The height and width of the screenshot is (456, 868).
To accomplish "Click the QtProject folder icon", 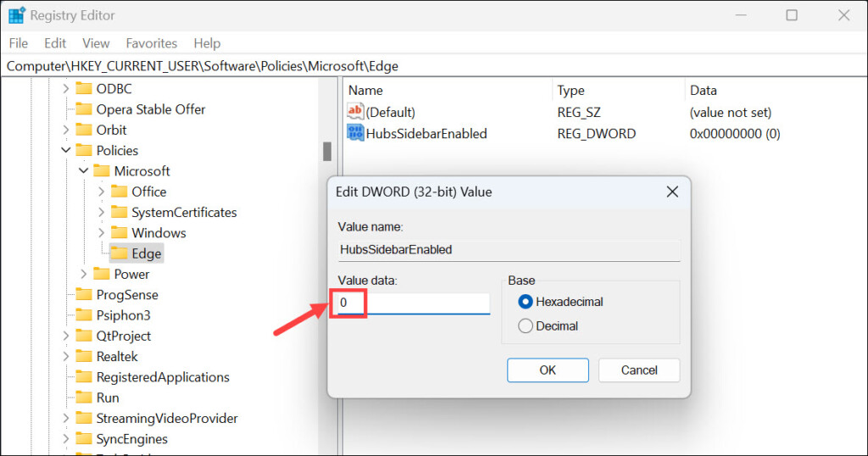I will coord(84,336).
